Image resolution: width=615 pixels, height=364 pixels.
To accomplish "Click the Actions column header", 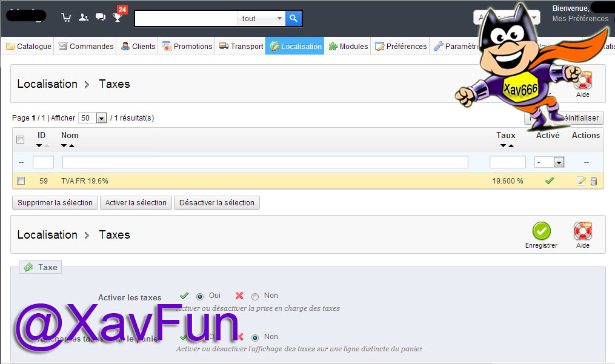I will [x=586, y=135].
